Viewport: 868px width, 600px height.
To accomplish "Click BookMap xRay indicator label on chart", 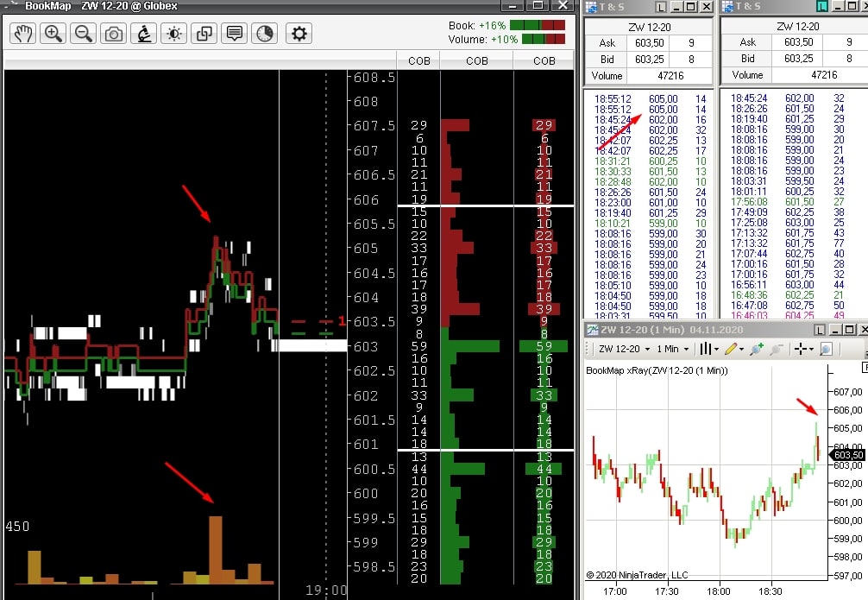I will tap(657, 370).
